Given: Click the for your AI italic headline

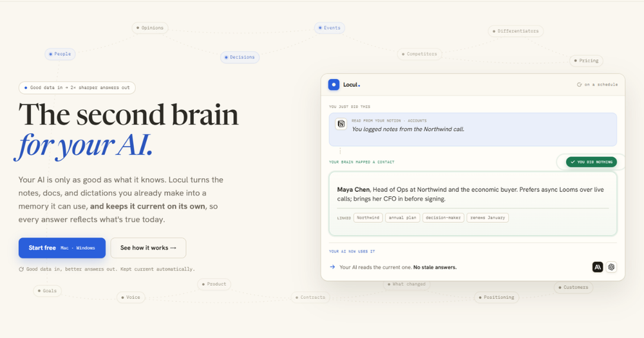Looking at the screenshot, I should pos(84,145).
